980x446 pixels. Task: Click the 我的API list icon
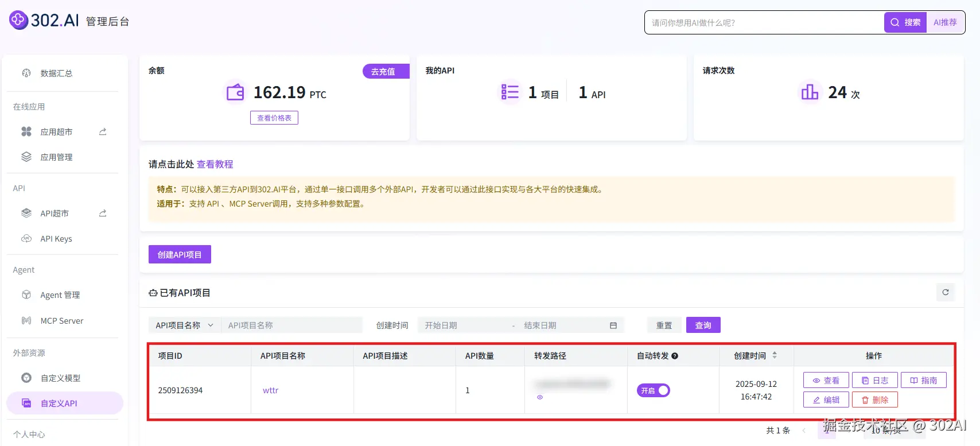point(510,92)
